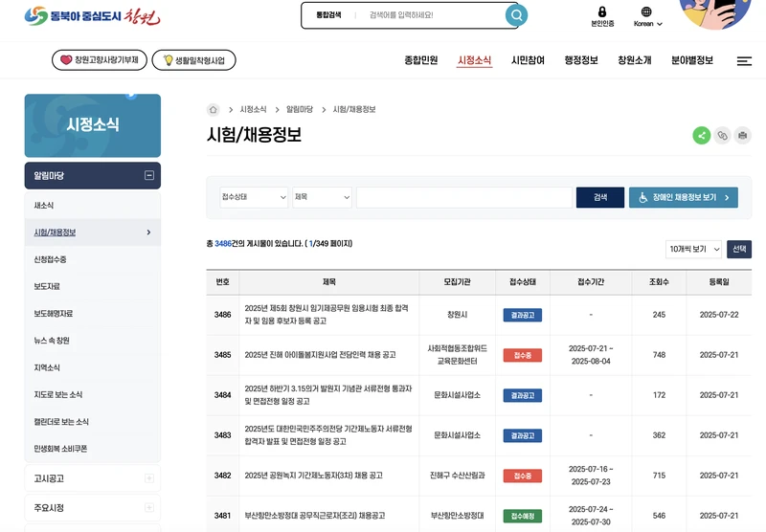Image resolution: width=766 pixels, height=532 pixels.
Task: Open 장애인 채용정보 보기 button
Action: (684, 197)
